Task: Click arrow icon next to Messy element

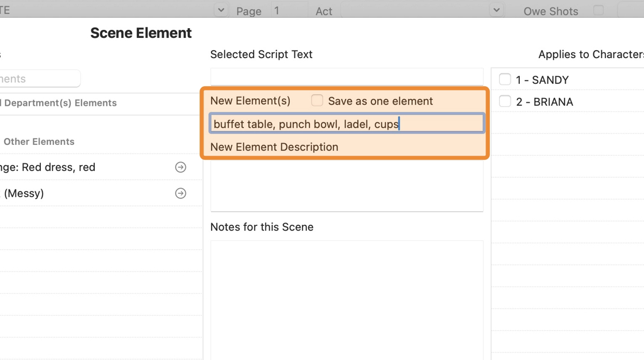Action: pos(181,193)
